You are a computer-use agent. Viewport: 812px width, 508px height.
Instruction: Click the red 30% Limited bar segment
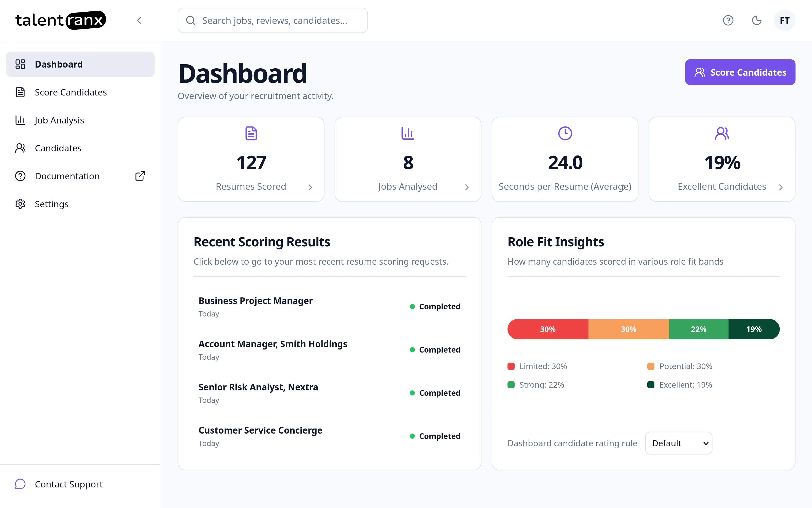point(548,329)
